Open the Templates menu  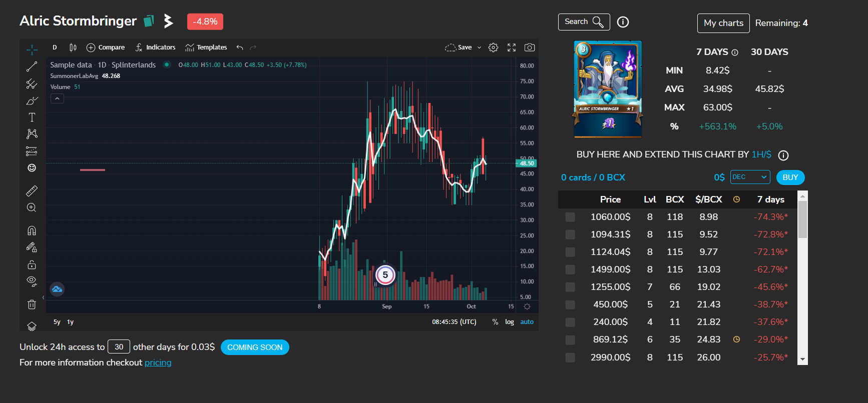tap(206, 47)
